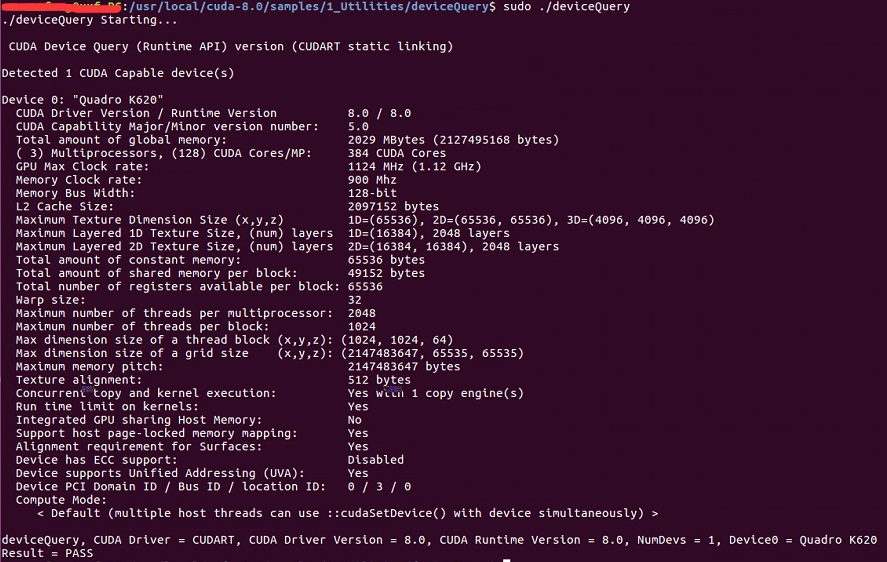Click the CUDA Driver Version 8.0 / 8.0 value
Screen dimensions: 887x562
point(379,113)
